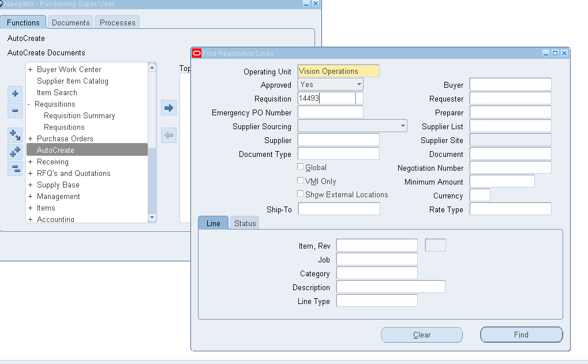
Task: Open the Status tab
Action: click(244, 222)
